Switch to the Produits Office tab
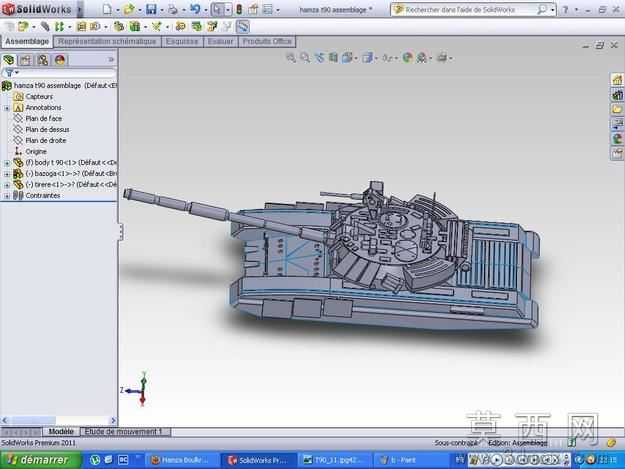The width and height of the screenshot is (625, 469). tap(267, 41)
